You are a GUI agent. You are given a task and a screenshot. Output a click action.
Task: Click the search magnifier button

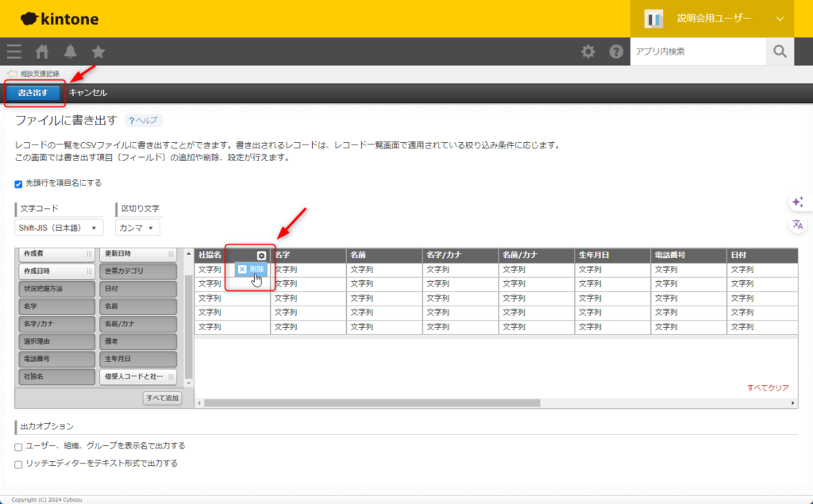(x=780, y=52)
